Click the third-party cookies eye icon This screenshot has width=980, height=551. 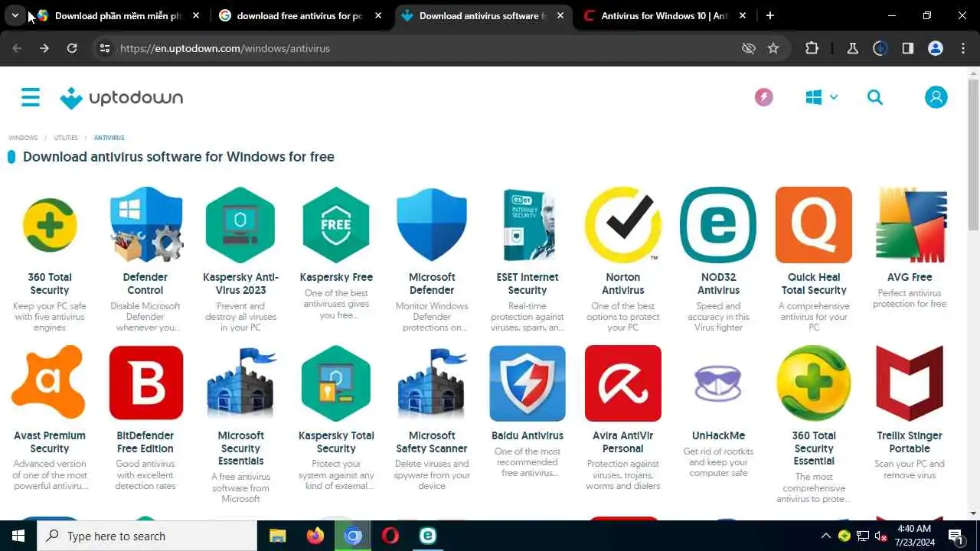pos(749,48)
